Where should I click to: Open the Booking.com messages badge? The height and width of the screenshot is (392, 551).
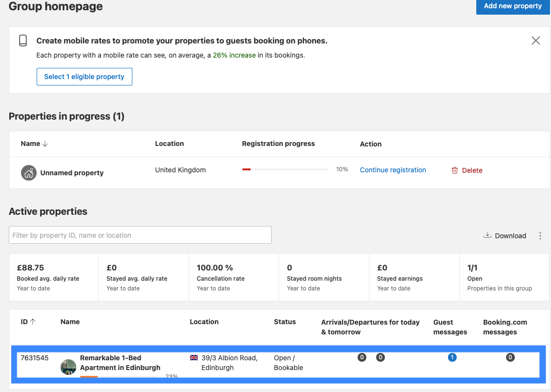point(510,357)
